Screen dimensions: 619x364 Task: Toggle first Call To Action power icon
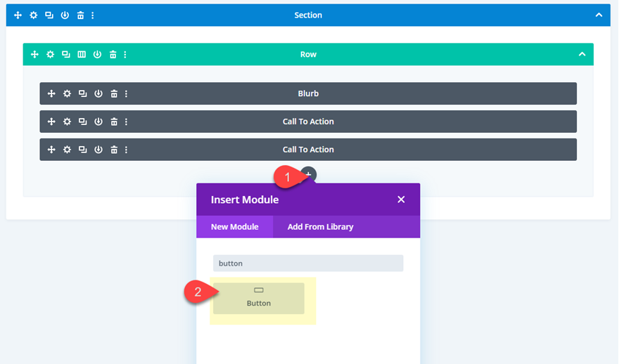(98, 122)
